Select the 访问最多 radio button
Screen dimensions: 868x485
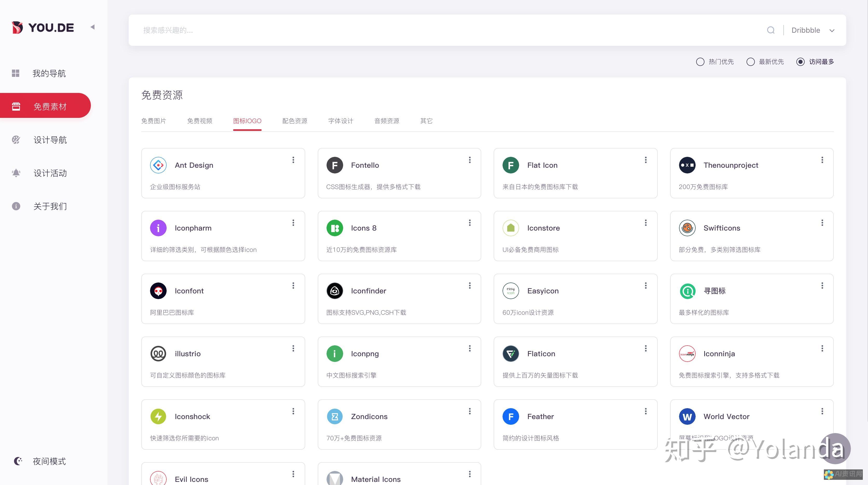(x=801, y=62)
